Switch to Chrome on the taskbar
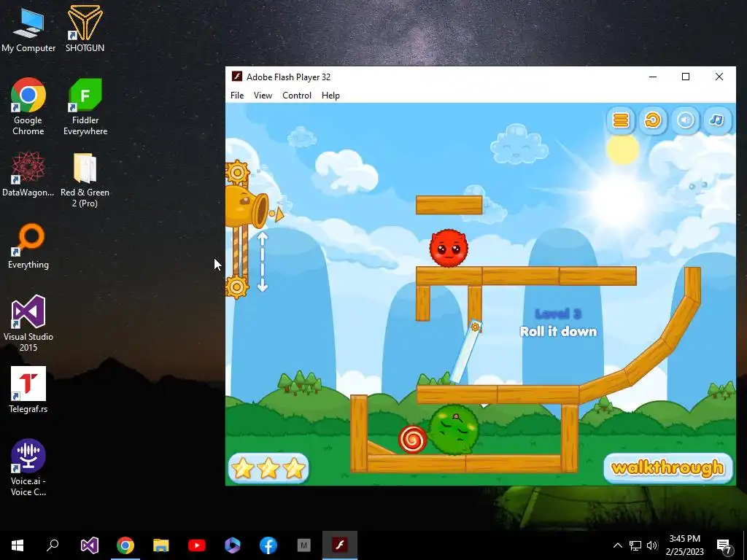This screenshot has height=560, width=747. click(x=125, y=545)
